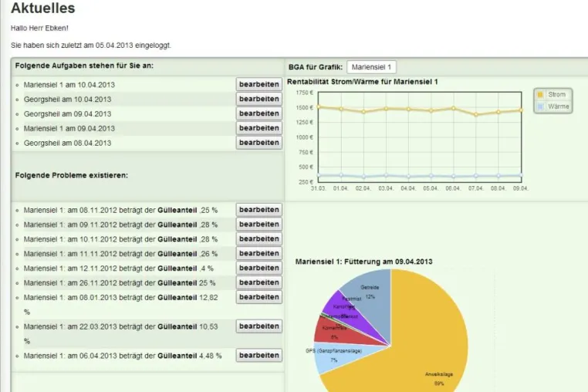Edit Gülleanteil problem from 06.04.2013
This screenshot has width=588, height=392.
pyautogui.click(x=259, y=355)
